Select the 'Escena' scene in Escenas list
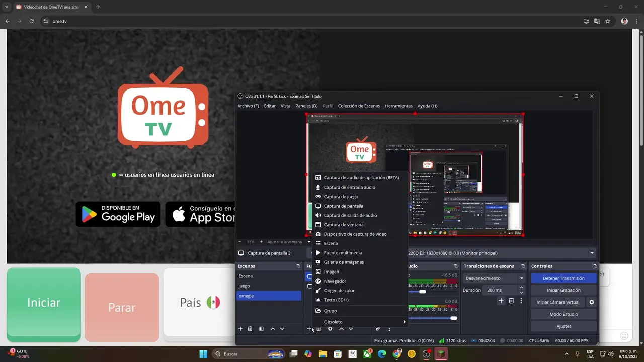Image resolution: width=644 pixels, height=362 pixels. pos(269,276)
